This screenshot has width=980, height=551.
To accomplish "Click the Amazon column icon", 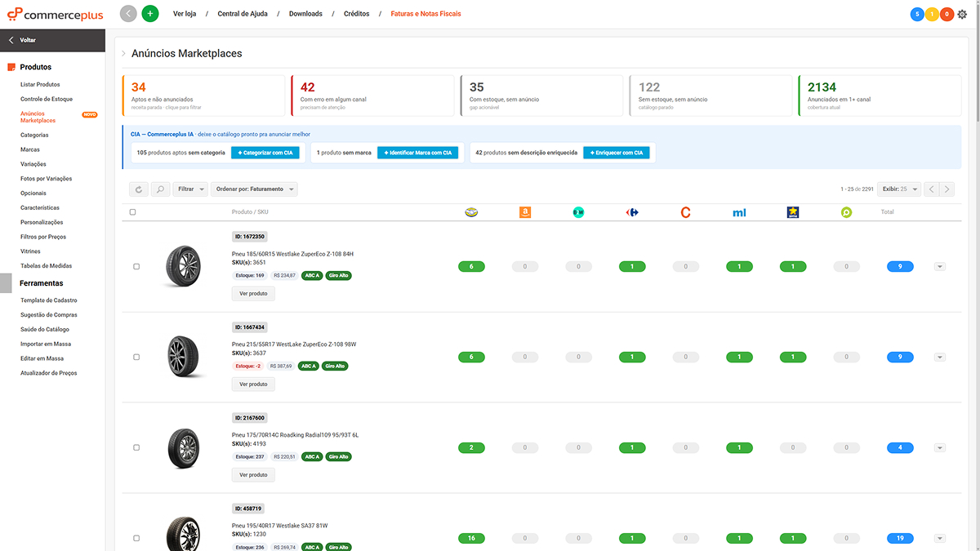I will (525, 212).
